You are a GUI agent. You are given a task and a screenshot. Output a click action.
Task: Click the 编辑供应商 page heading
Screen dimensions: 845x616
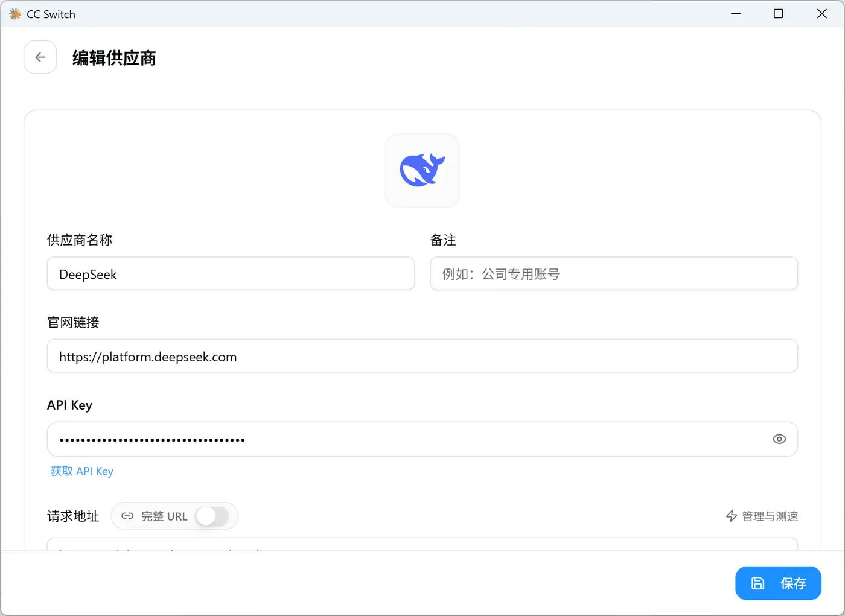point(114,58)
